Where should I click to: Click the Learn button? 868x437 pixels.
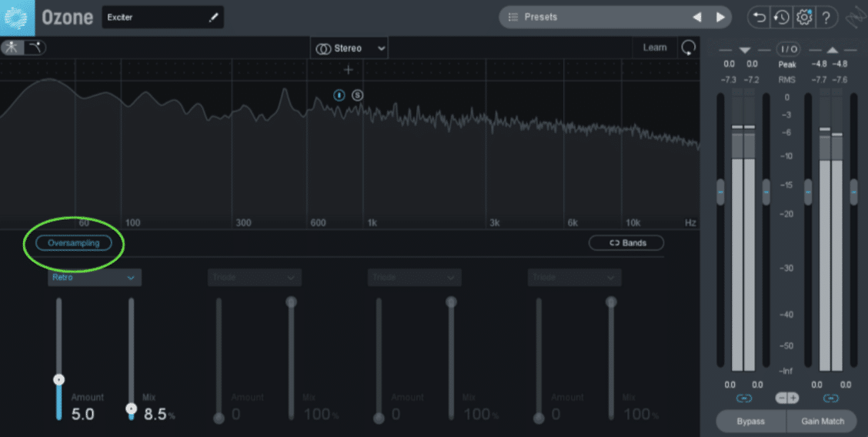655,48
